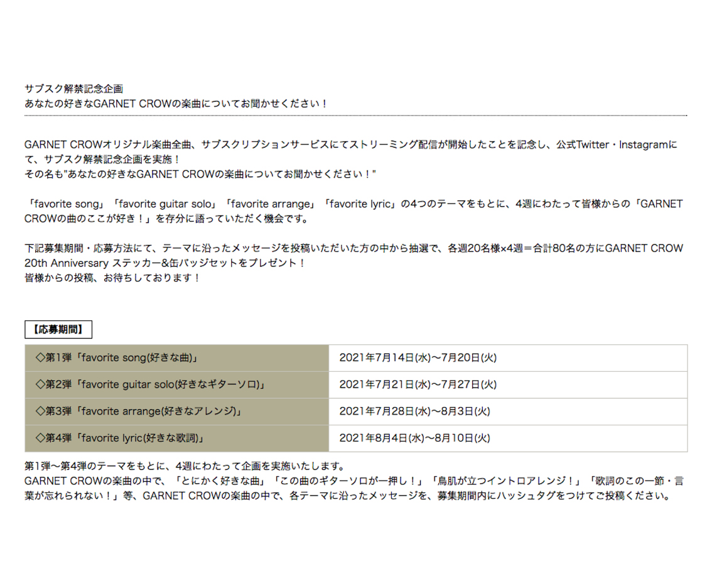Select the '◇第1弾「favorite song(好きな曲)」' cell
This screenshot has width=712, height=588.
(x=176, y=357)
